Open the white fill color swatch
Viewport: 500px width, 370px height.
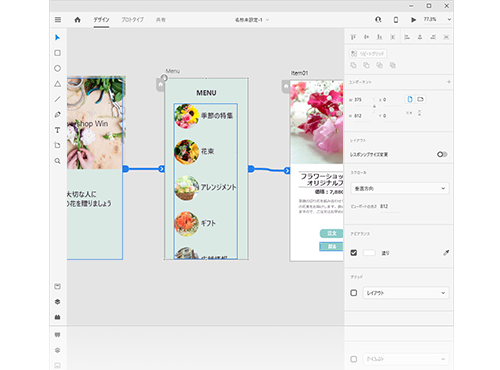click(x=369, y=253)
